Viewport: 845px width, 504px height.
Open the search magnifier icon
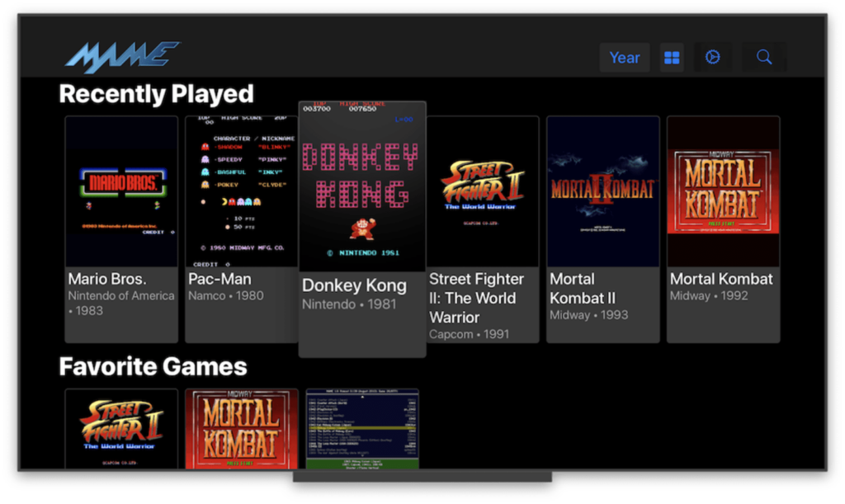pyautogui.click(x=763, y=57)
